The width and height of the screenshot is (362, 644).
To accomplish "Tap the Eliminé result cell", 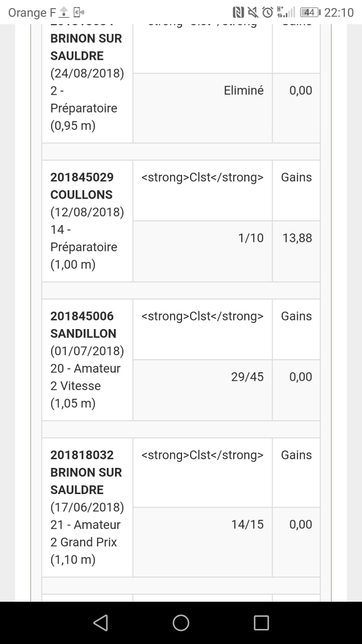I will click(243, 91).
